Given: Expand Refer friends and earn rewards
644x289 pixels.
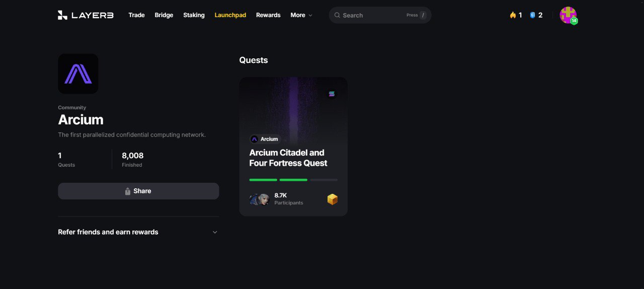Looking at the screenshot, I should pyautogui.click(x=138, y=232).
